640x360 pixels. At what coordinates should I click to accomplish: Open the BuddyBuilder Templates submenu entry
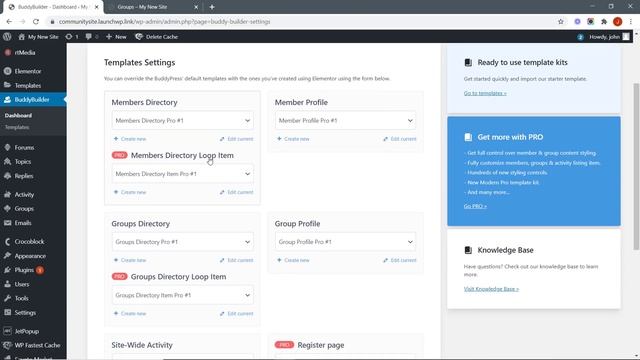pyautogui.click(x=17, y=127)
